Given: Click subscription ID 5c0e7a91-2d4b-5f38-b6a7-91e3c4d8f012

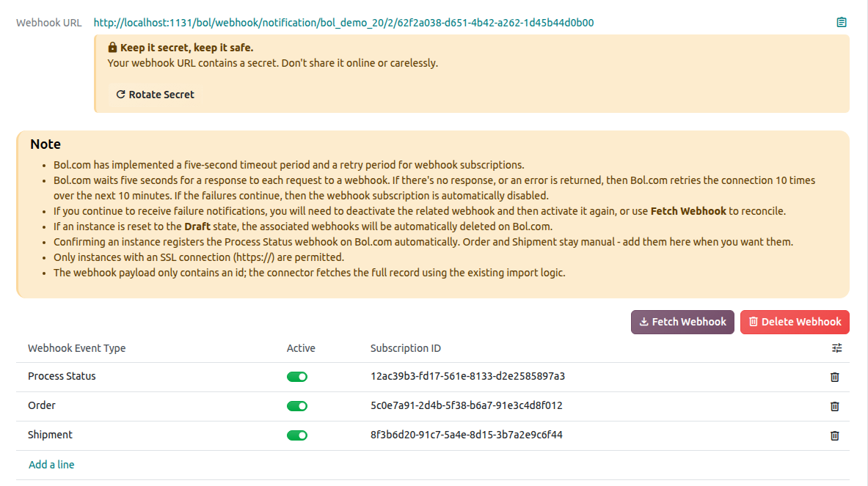Looking at the screenshot, I should pyautogui.click(x=467, y=405).
